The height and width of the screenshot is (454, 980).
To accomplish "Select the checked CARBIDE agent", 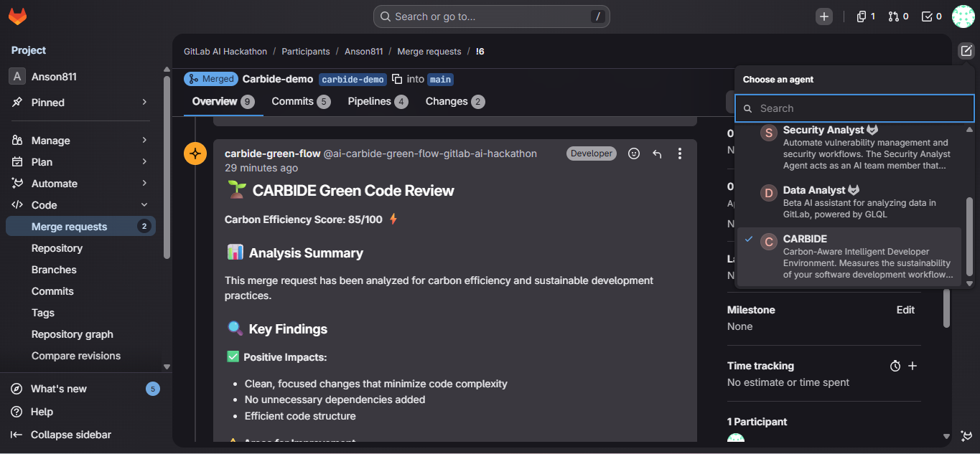I will (849, 257).
